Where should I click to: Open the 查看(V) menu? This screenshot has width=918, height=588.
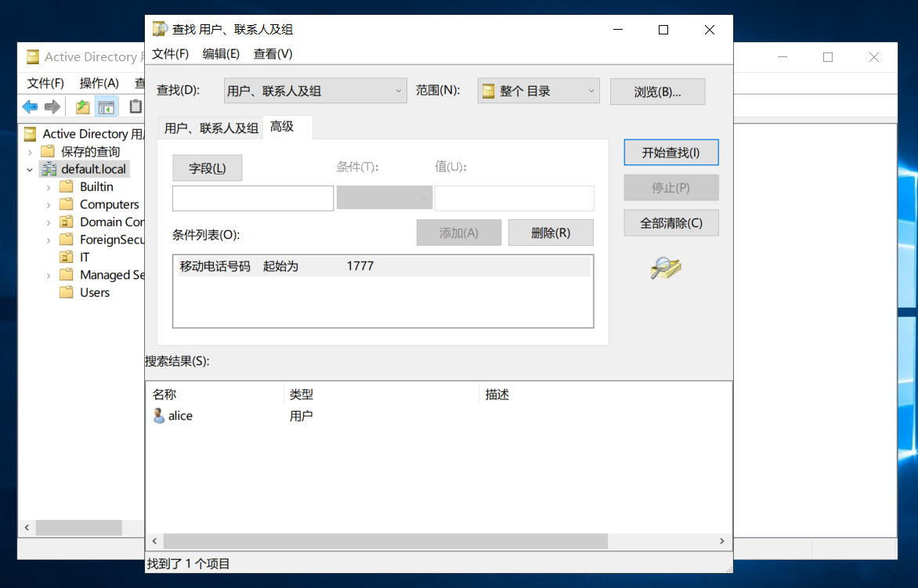pos(273,54)
